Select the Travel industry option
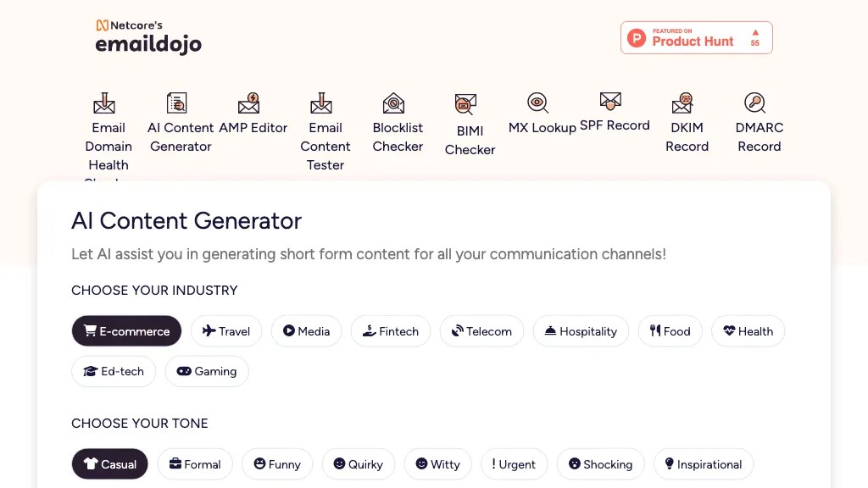 point(226,331)
